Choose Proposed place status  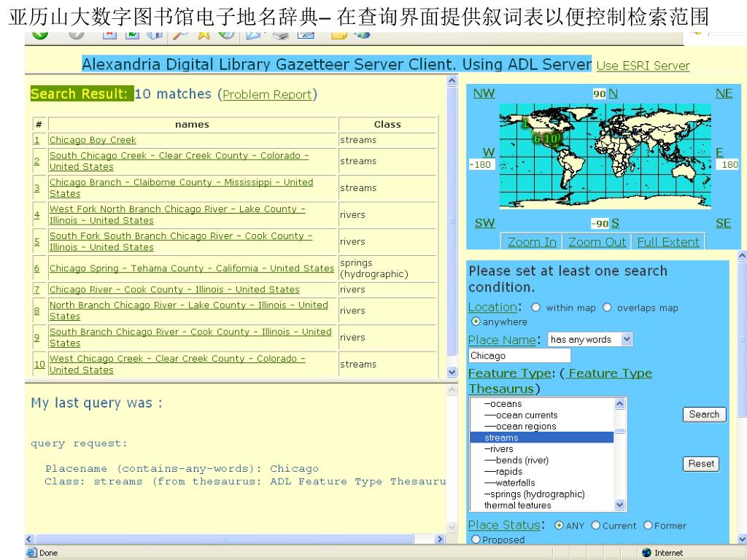[x=476, y=540]
